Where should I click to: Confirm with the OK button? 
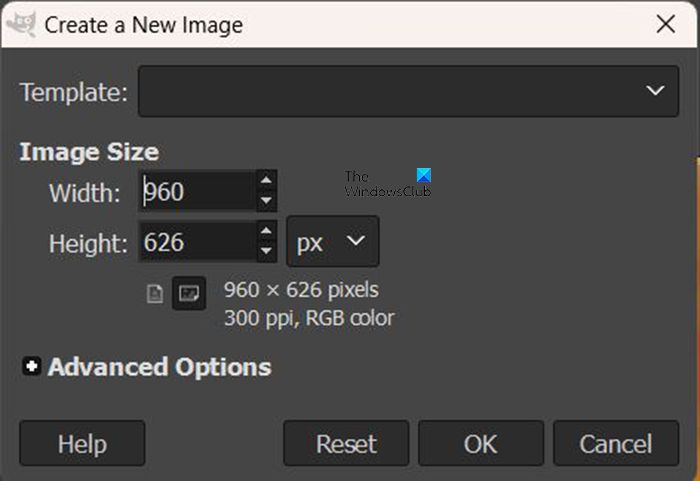click(480, 443)
